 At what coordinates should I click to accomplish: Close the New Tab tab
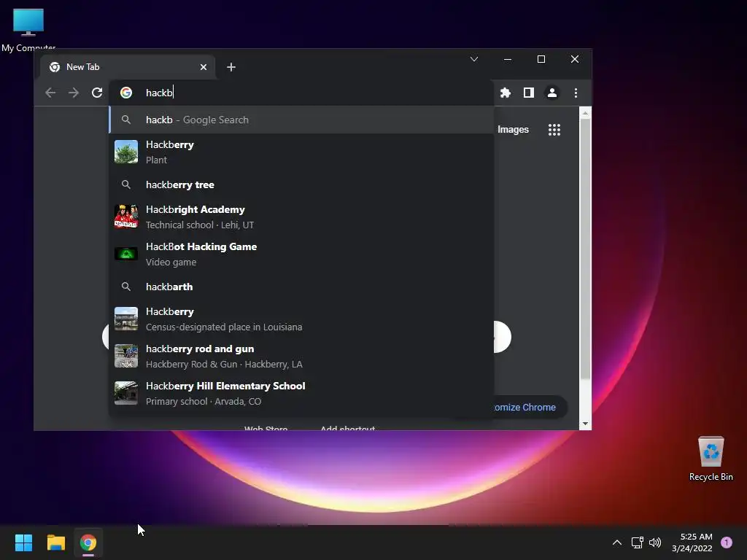(204, 67)
